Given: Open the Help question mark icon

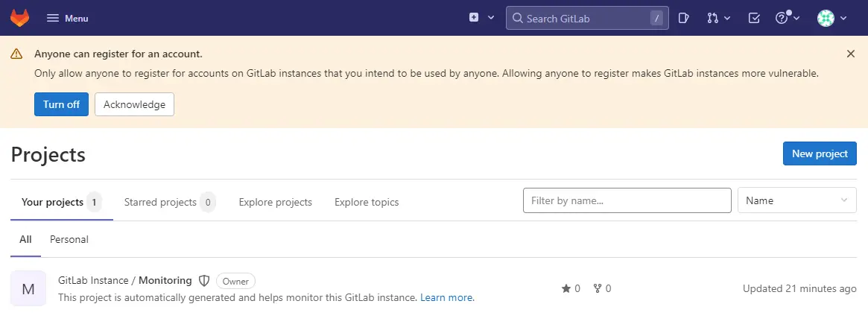Looking at the screenshot, I should 788,19.
